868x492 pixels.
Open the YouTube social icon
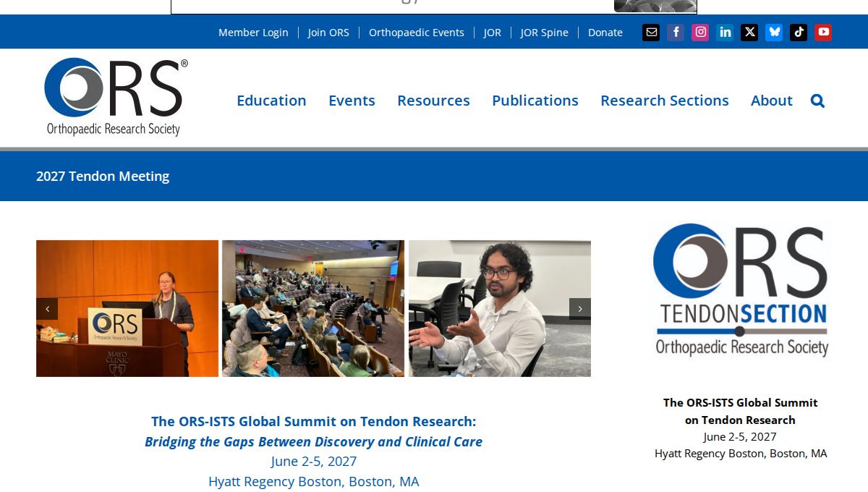[823, 32]
